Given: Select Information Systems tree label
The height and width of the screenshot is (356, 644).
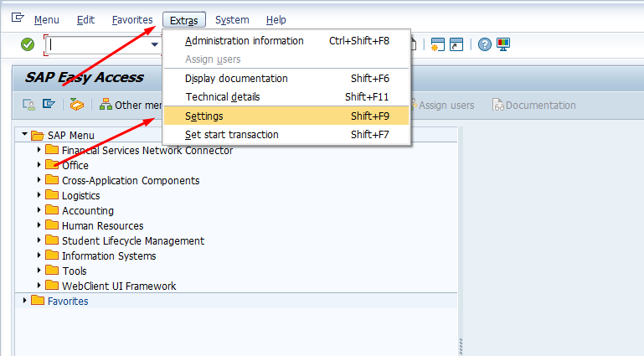Looking at the screenshot, I should [x=109, y=255].
